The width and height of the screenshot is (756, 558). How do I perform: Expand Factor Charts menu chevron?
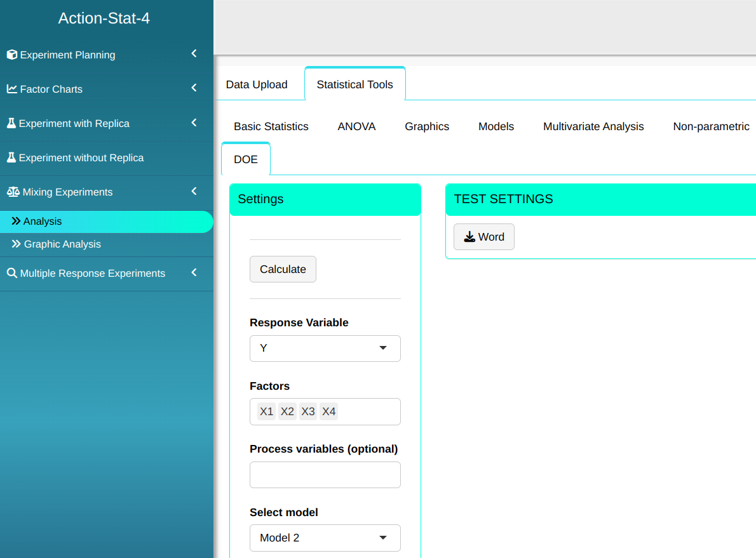[194, 88]
